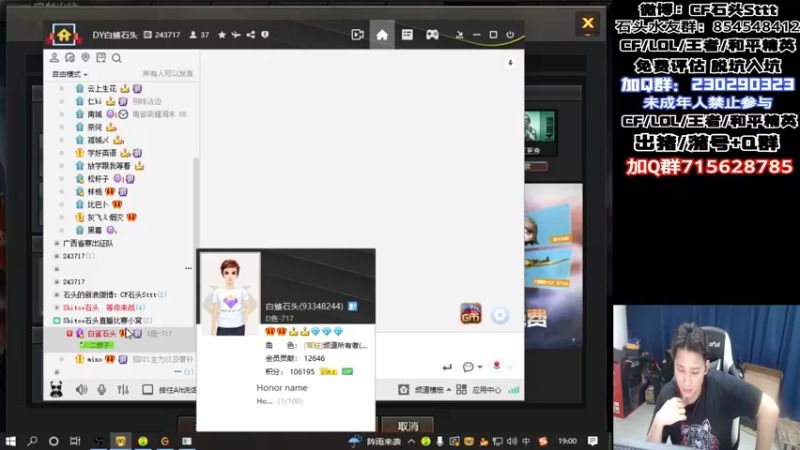Viewport: 800px width, 450px height.
Task: Click the shield report icon in header
Action: (265, 35)
